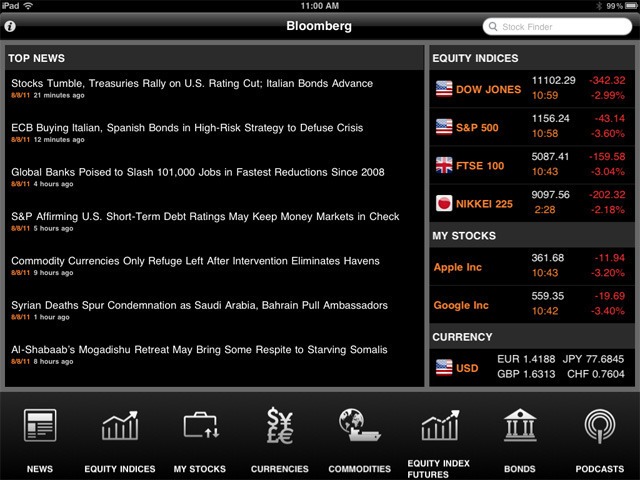View NIKKEI 225 index details
This screenshot has width=640, height=480.
531,203
